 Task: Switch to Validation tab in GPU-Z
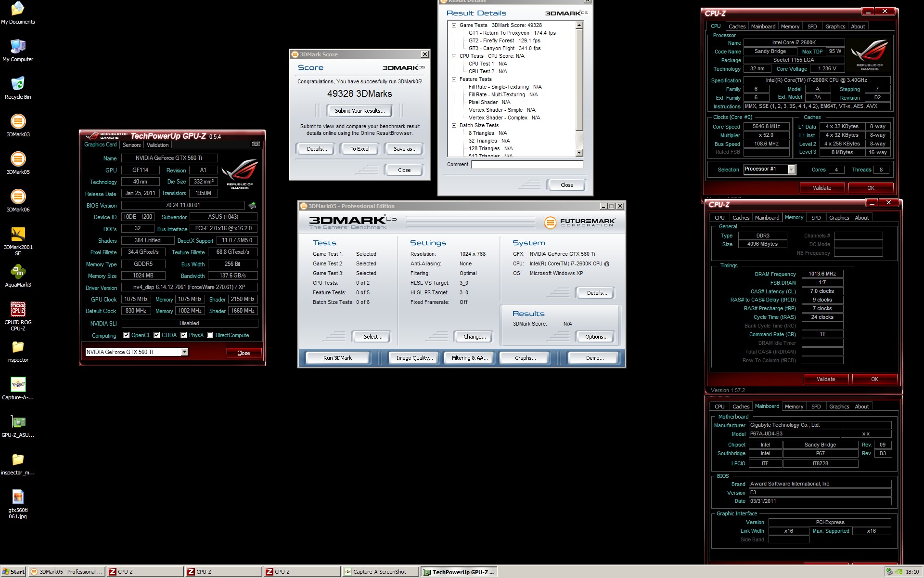point(157,145)
